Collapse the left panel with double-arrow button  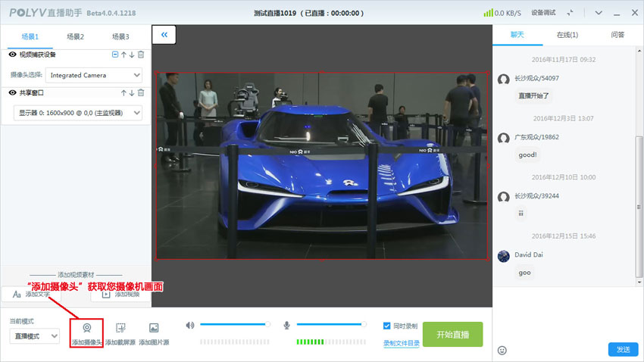tap(164, 35)
